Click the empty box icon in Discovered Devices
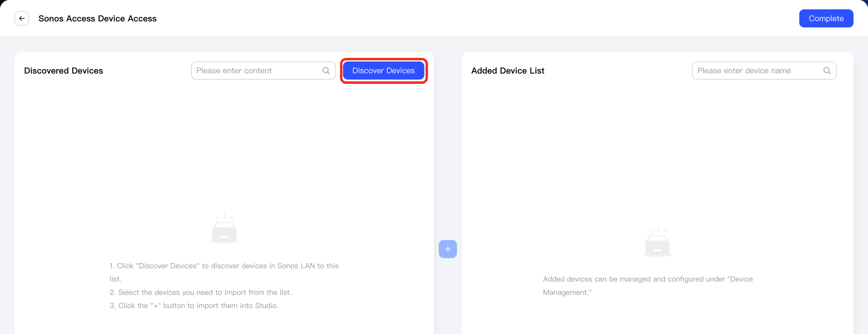Image resolution: width=868 pixels, height=334 pixels. (224, 228)
